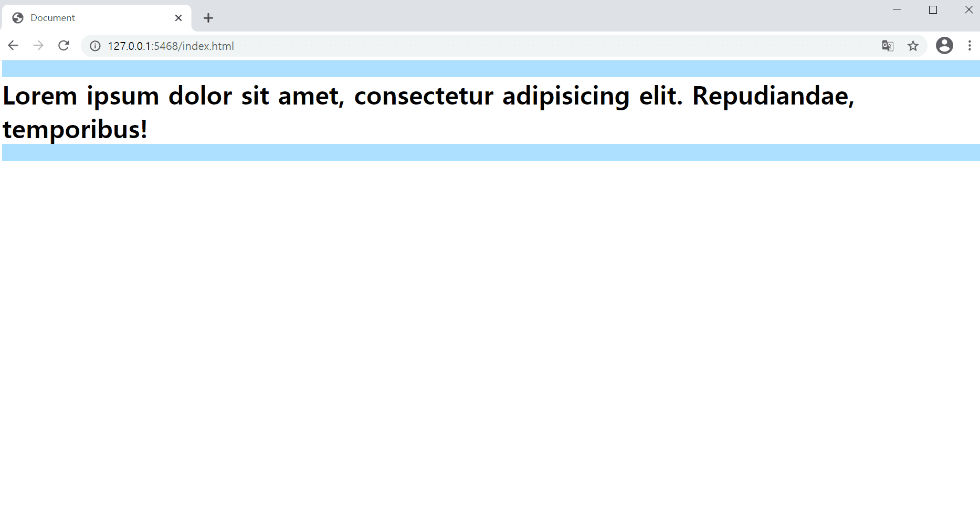The image size is (980, 531).
Task: Click the browser back arrow
Action: tap(13, 46)
